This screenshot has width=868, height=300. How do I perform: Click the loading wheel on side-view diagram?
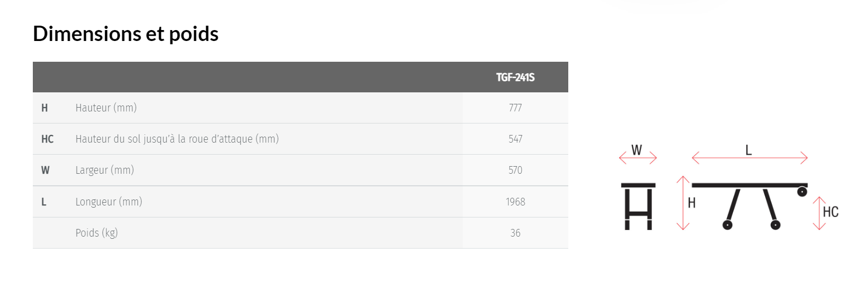click(802, 192)
